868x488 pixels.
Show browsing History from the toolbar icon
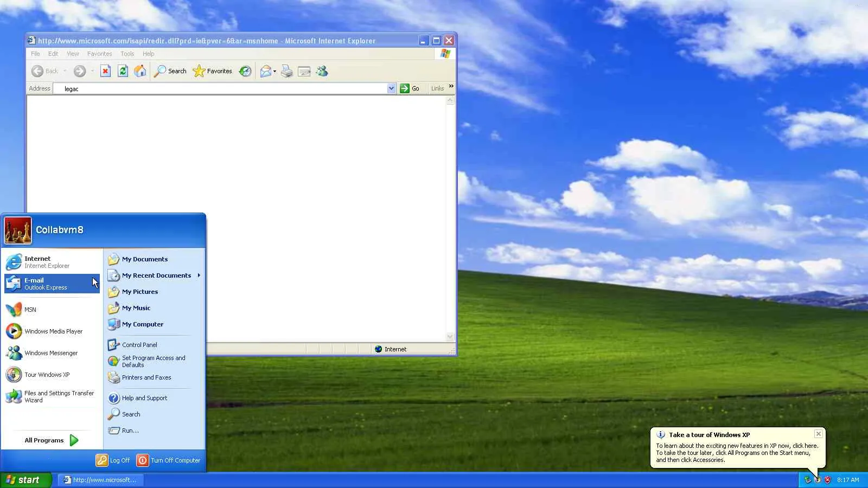click(245, 71)
